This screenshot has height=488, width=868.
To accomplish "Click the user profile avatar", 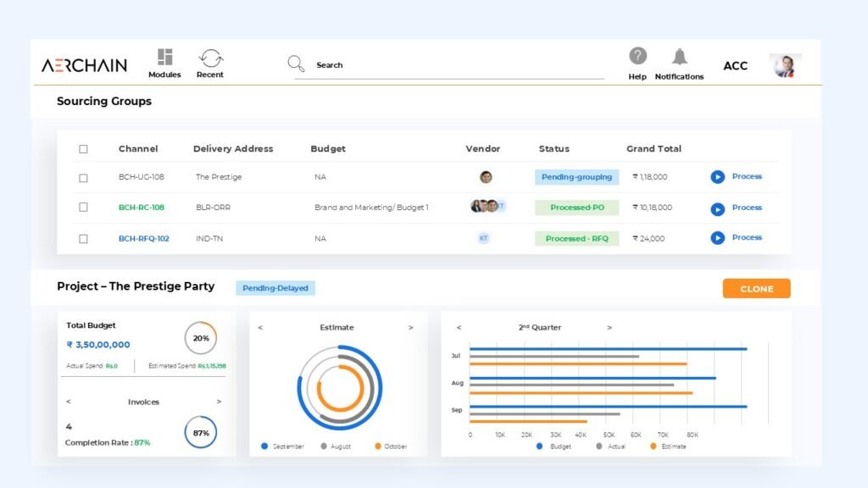I will (x=784, y=65).
